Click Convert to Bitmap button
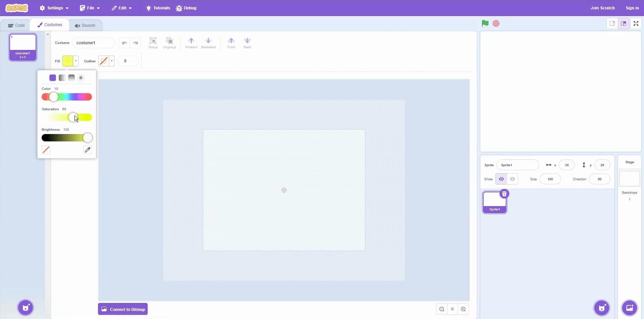This screenshot has width=644, height=319. click(123, 309)
